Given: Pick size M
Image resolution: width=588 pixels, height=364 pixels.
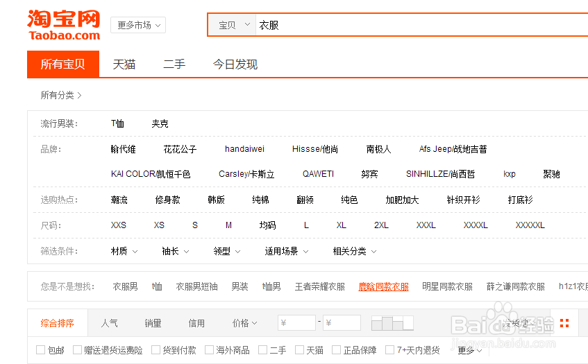Looking at the screenshot, I should pos(229,225).
